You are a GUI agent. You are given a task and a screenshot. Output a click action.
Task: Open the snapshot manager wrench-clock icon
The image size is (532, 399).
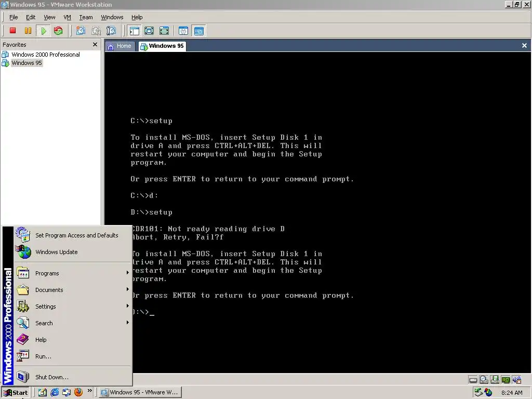[x=111, y=31]
